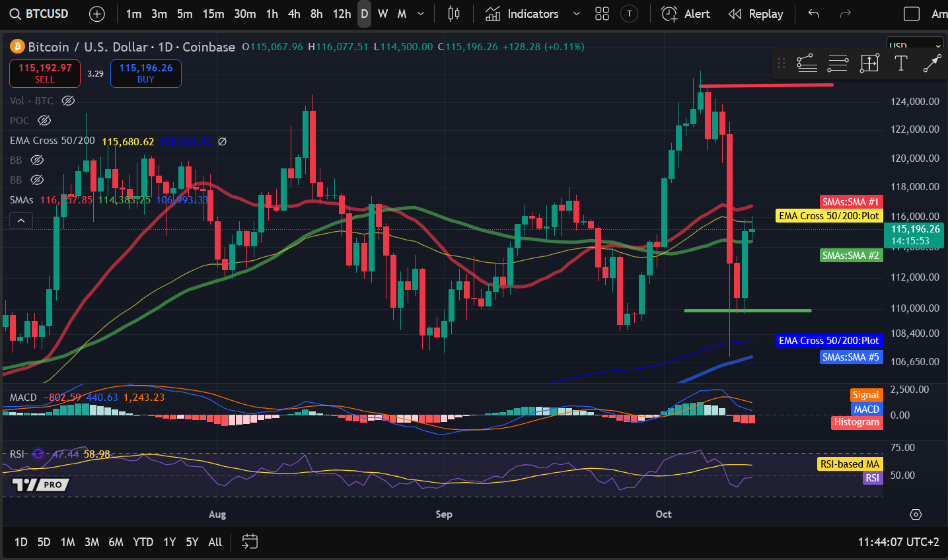Open the USD currency dropdown

pos(915,46)
